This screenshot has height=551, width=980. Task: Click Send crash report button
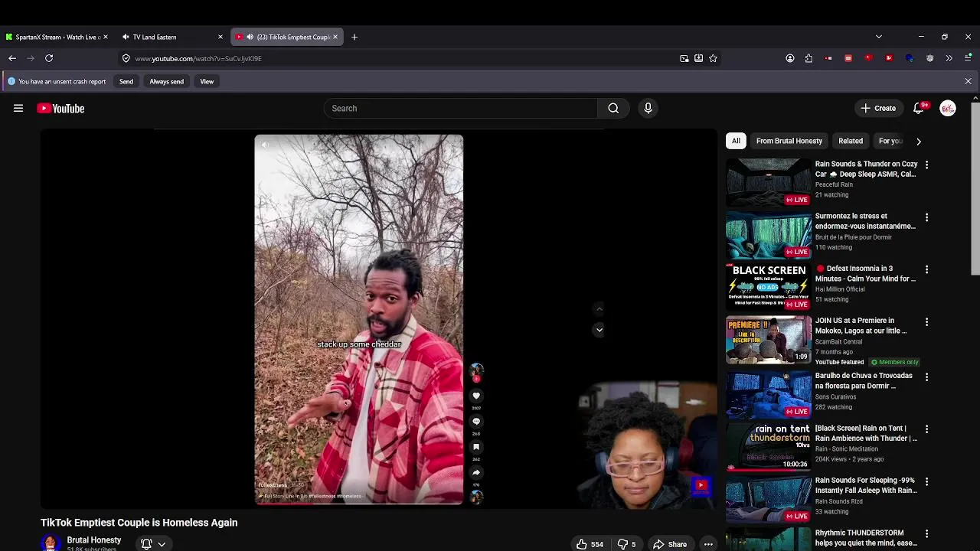pyautogui.click(x=126, y=81)
